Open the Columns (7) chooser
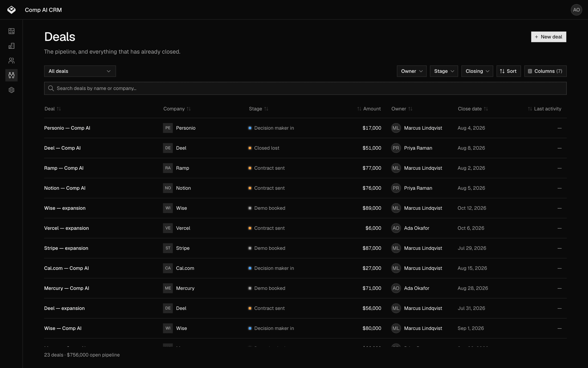The image size is (588, 368). click(545, 71)
